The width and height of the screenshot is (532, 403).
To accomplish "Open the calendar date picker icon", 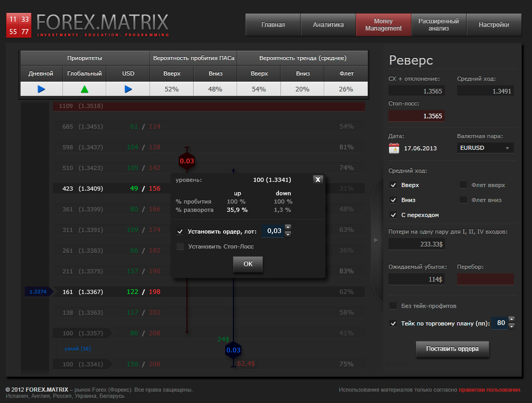I will coord(394,148).
